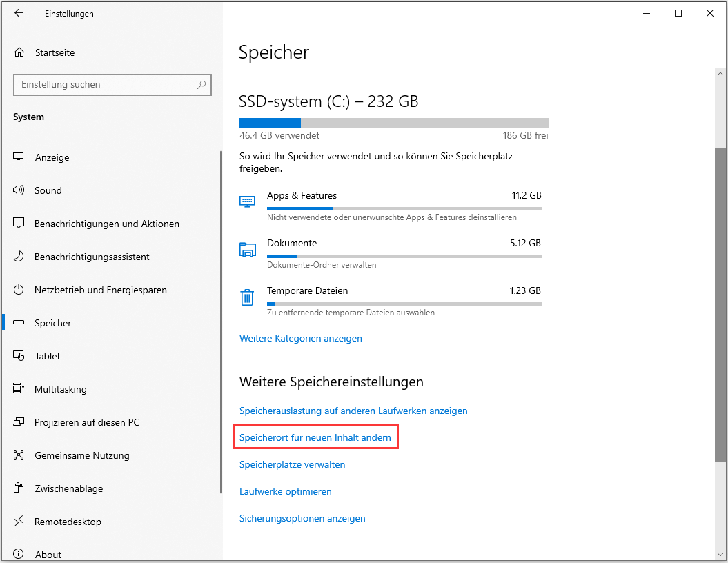
Task: Click the SSD-system storage usage bar
Action: 393,123
